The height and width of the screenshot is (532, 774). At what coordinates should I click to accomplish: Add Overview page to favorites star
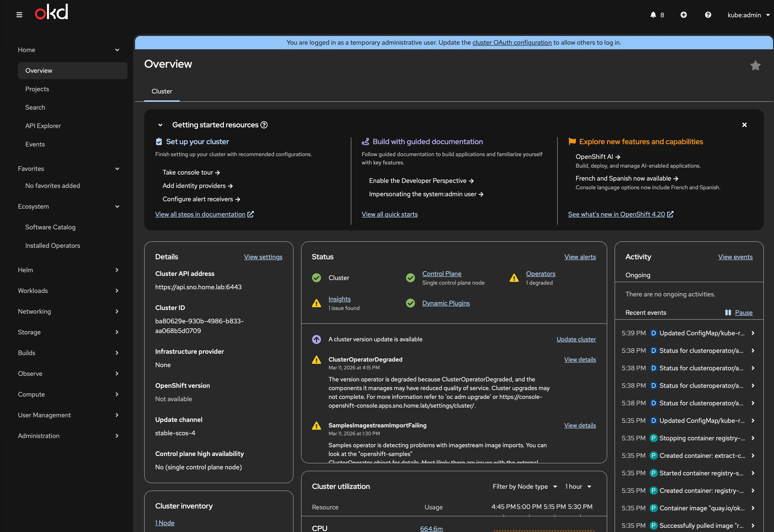(755, 65)
